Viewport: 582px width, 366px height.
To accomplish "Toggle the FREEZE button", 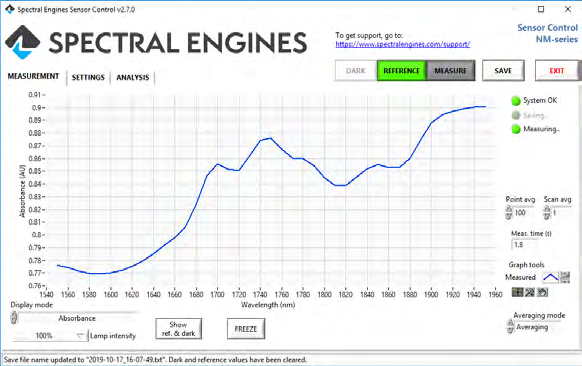I will pyautogui.click(x=246, y=329).
